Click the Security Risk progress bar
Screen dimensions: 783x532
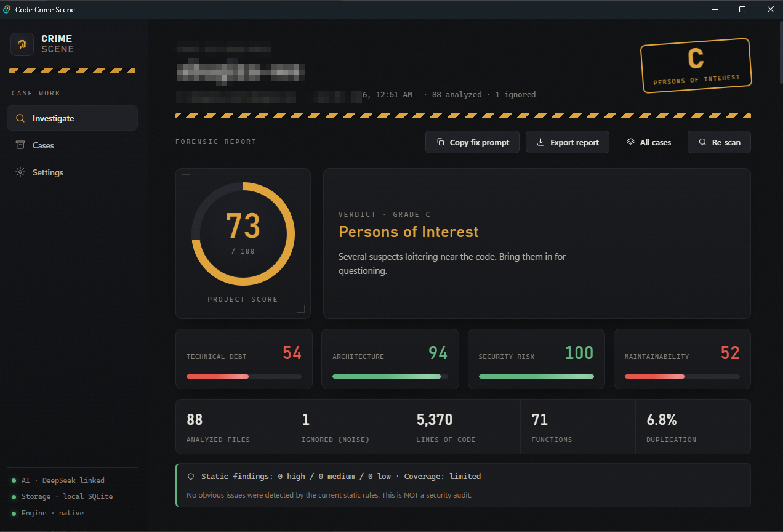coord(536,376)
